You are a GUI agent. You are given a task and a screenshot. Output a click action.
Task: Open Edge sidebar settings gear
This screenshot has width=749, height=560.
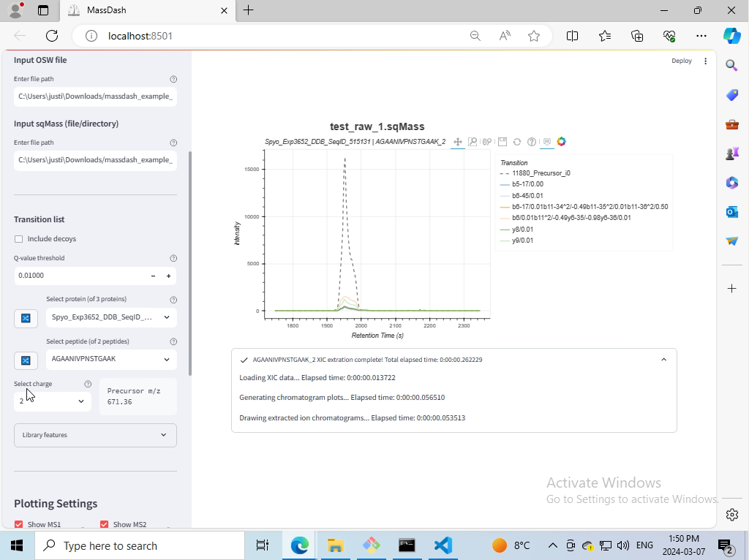point(731,514)
